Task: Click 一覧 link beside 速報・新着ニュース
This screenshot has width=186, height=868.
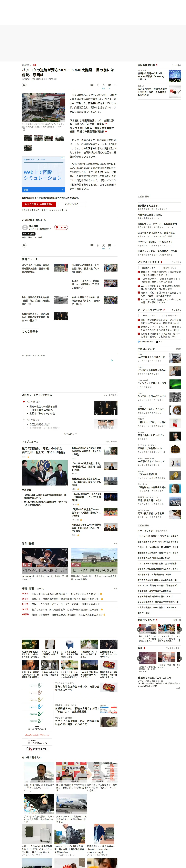Action: pyautogui.click(x=115, y=588)
